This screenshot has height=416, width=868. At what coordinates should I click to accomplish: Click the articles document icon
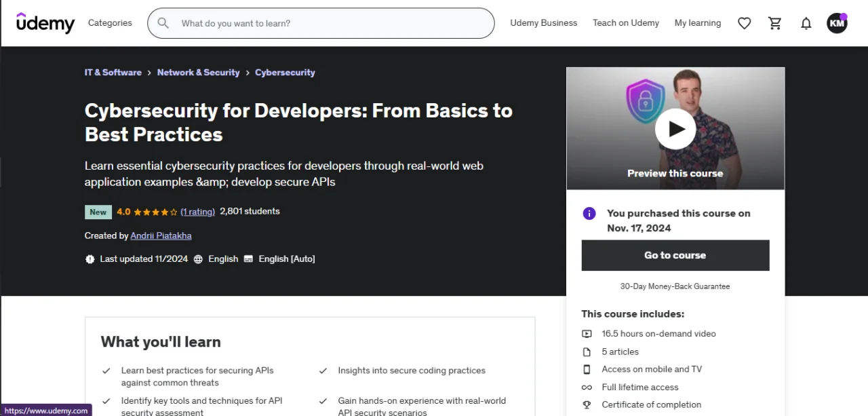coord(587,352)
